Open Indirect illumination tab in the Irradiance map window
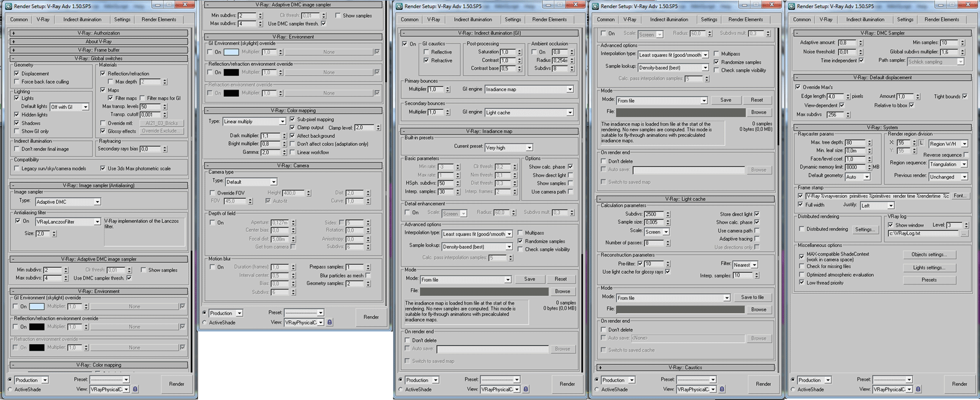 pos(473,19)
